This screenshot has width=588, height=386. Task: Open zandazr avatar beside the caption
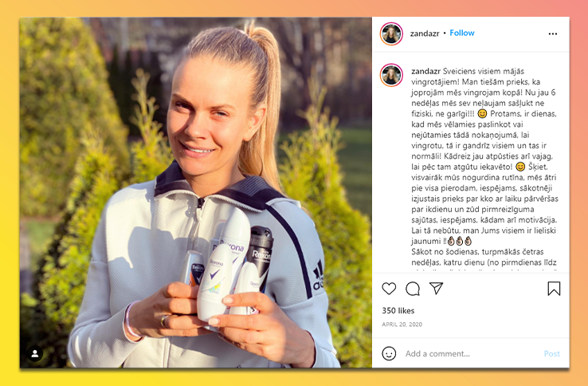point(391,75)
